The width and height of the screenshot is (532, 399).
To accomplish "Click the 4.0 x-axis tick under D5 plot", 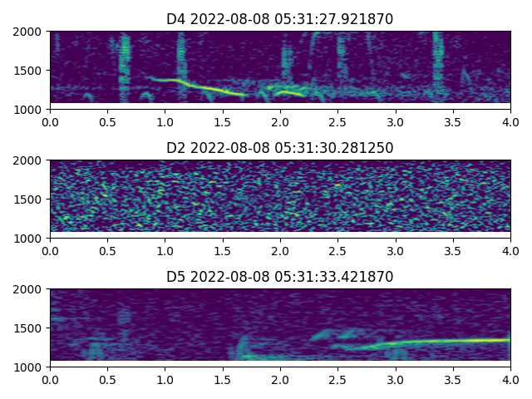I will click(x=510, y=379).
